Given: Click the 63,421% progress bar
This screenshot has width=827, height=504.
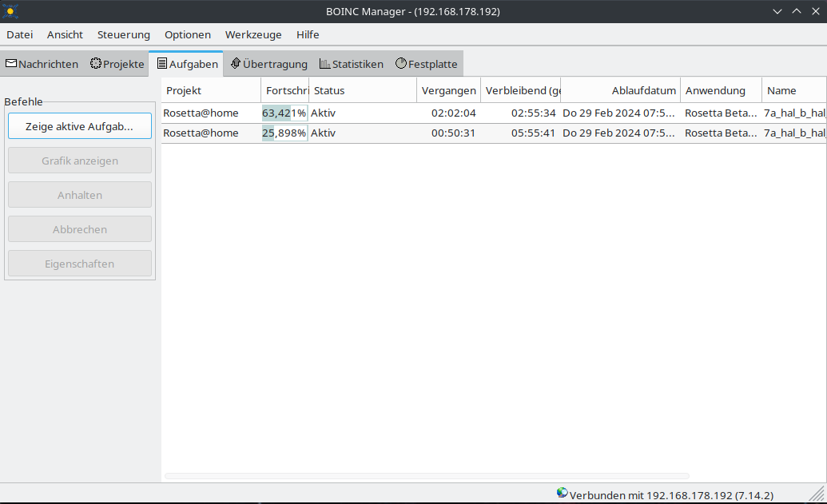Looking at the screenshot, I should point(284,113).
